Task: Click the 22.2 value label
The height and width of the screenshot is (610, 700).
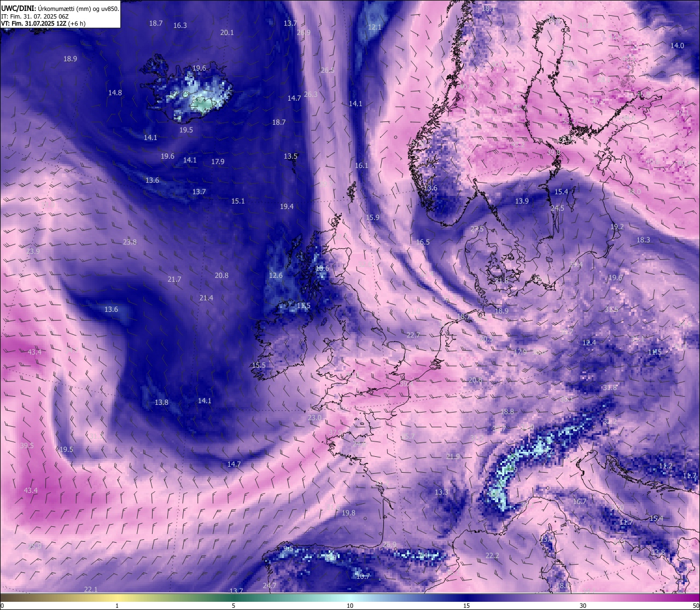Action: coord(492,556)
